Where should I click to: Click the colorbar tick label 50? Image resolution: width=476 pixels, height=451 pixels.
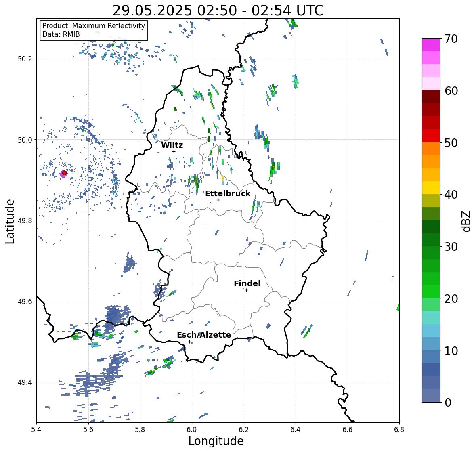451,143
